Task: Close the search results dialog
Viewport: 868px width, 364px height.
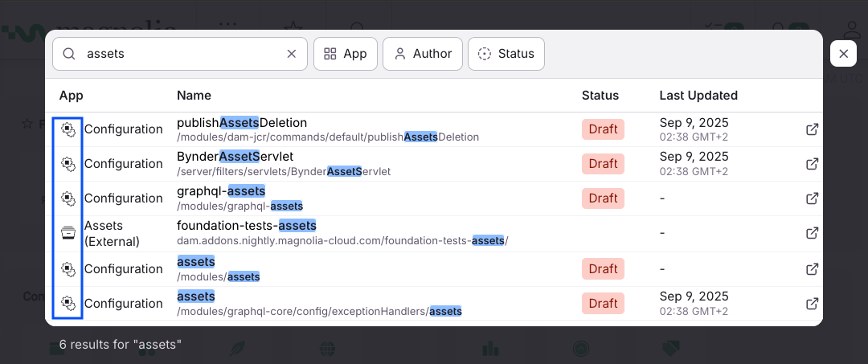Action: 843,54
